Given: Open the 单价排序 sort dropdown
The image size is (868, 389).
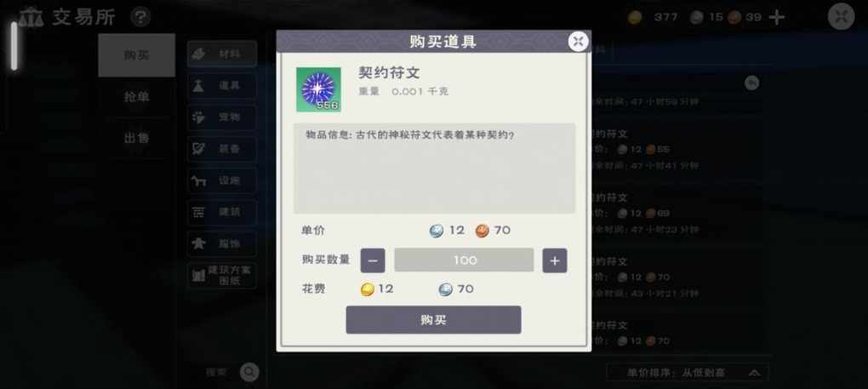Looking at the screenshot, I should tap(688, 372).
